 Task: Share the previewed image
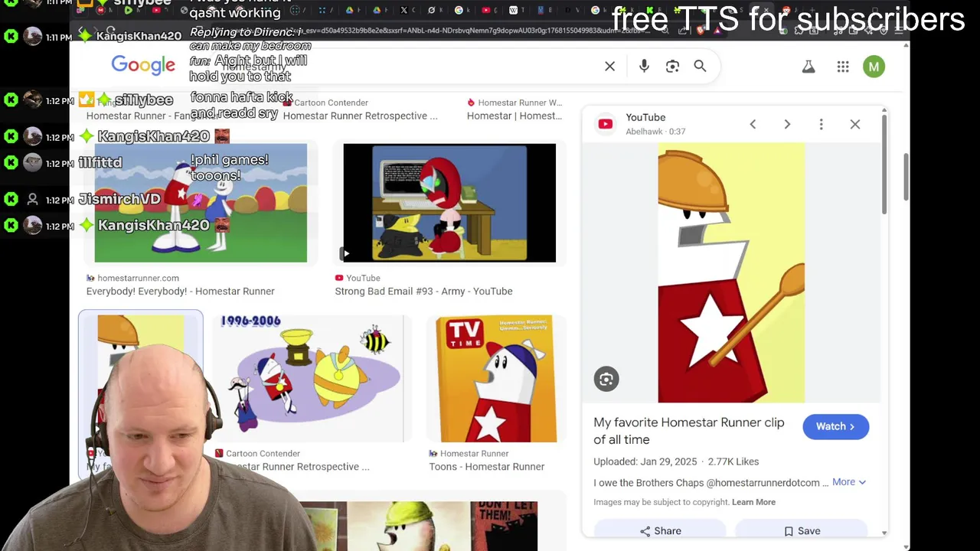tap(660, 531)
